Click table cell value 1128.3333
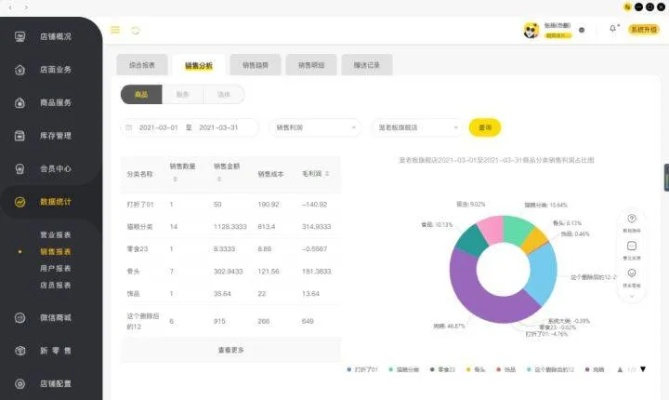 [230, 226]
